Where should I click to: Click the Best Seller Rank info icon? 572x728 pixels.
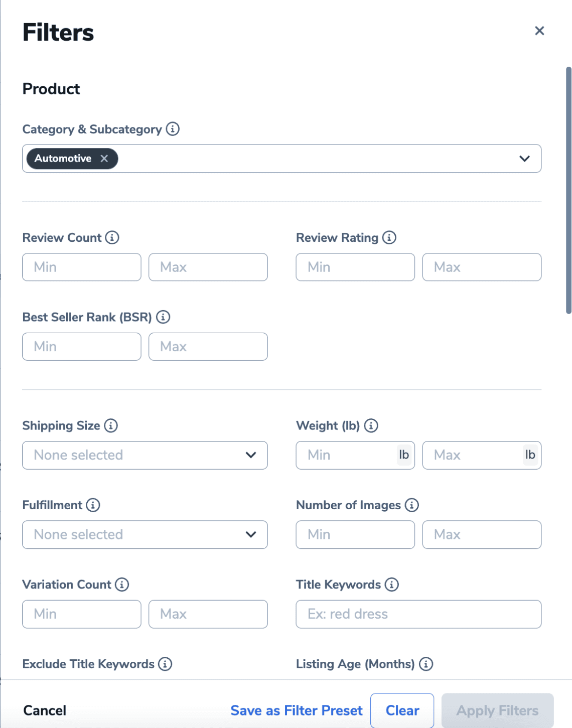(164, 317)
